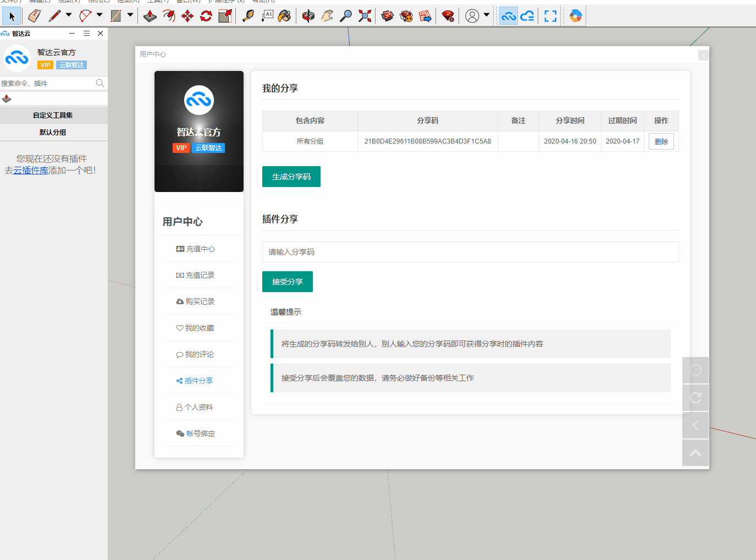Open the Line tool dropdown arrow
The height and width of the screenshot is (560, 756).
point(69,15)
